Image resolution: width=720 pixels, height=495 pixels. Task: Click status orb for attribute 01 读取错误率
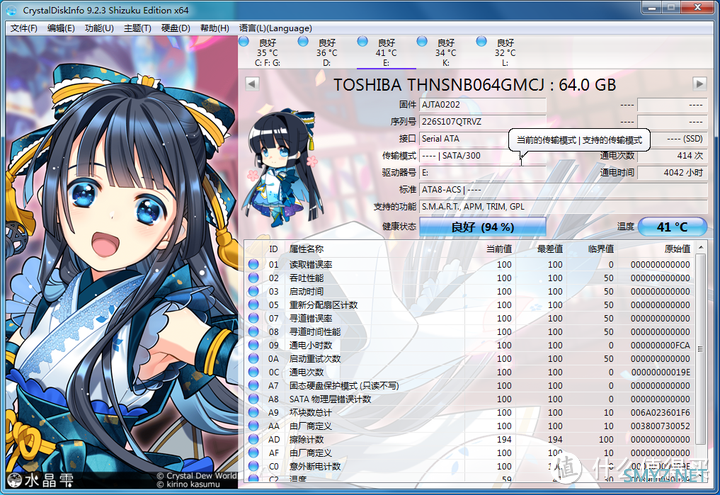coord(253,264)
